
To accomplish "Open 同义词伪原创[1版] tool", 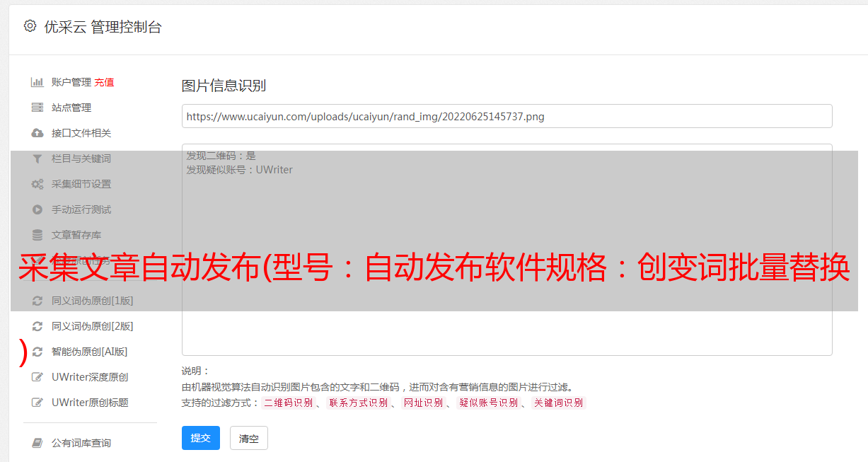I will pos(93,301).
